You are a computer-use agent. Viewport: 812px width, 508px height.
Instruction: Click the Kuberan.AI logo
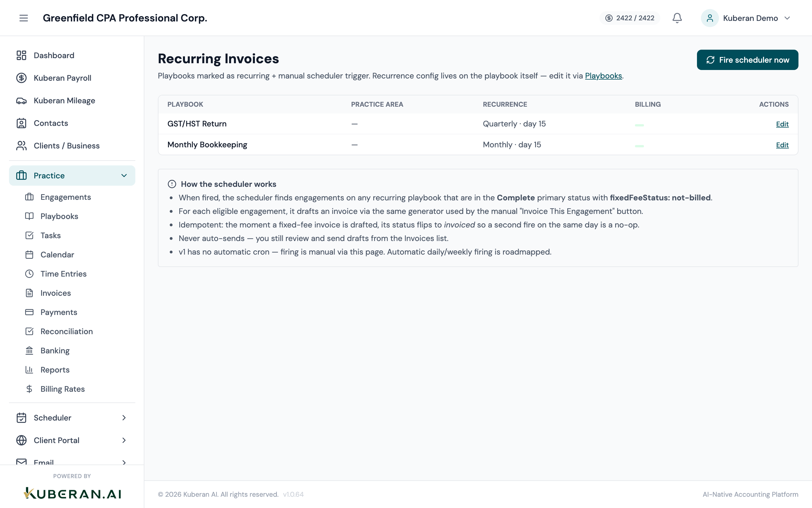(72, 493)
